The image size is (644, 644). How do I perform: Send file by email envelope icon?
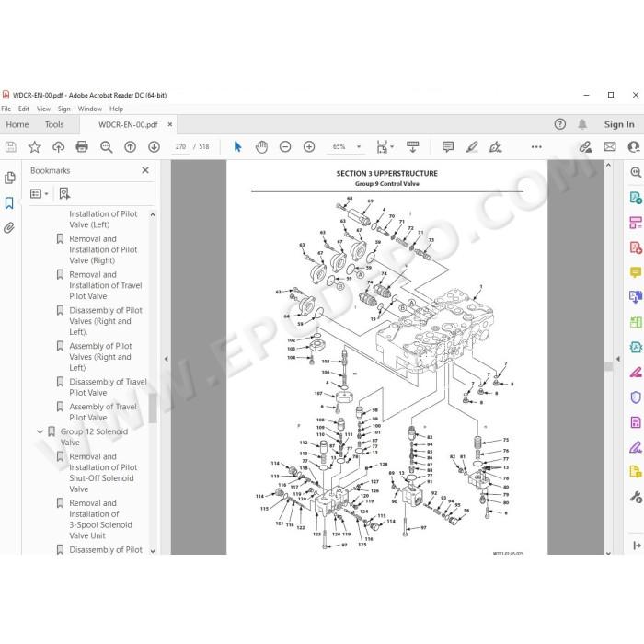tap(609, 146)
